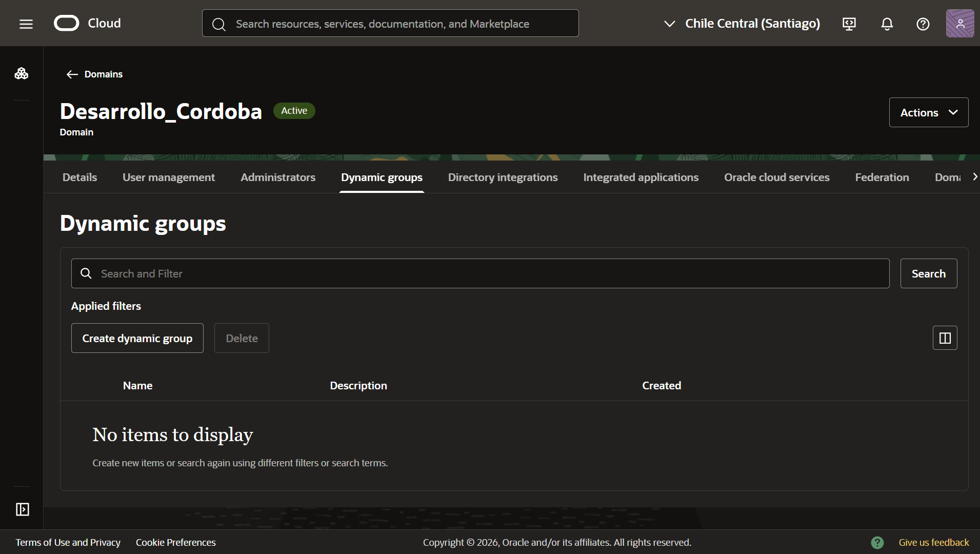Viewport: 980px width, 554px height.
Task: Select the Dynamic groups tab
Action: pyautogui.click(x=382, y=177)
